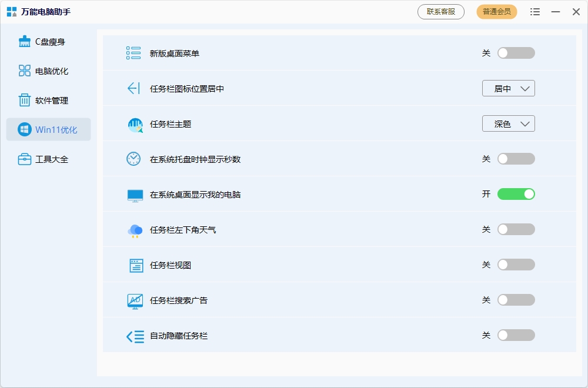Click the 新版桌面菜单 list icon
This screenshot has width=588, height=388.
134,53
